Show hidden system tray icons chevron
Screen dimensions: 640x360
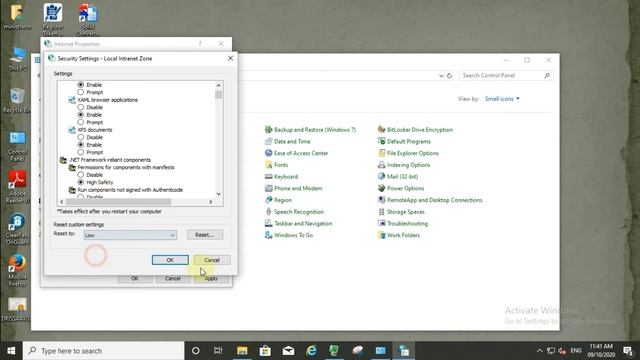pos(539,351)
